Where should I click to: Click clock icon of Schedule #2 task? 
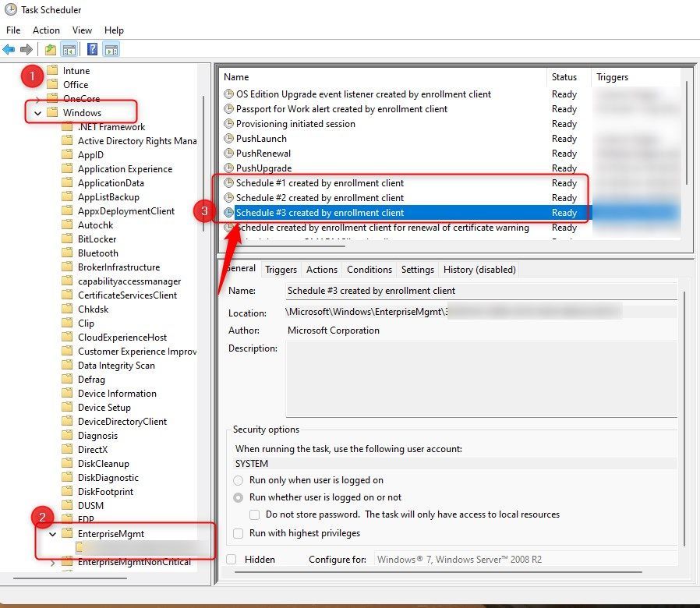pyautogui.click(x=228, y=197)
